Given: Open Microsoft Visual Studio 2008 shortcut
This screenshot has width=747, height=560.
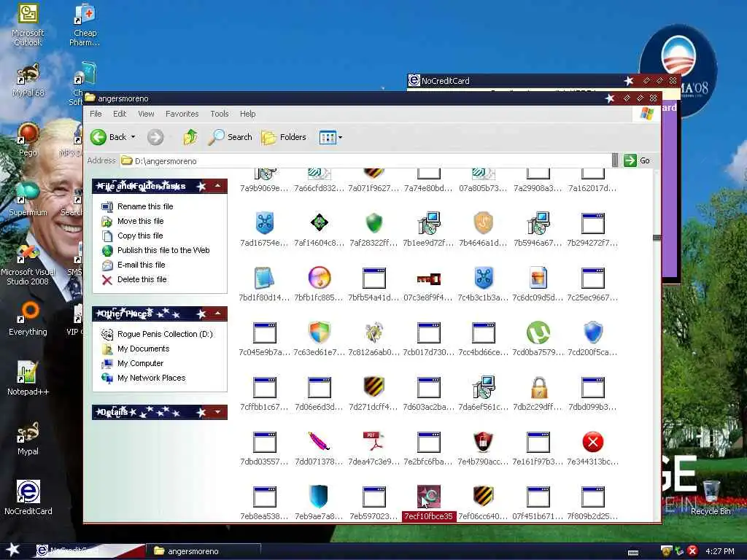Looking at the screenshot, I should click(x=28, y=264).
